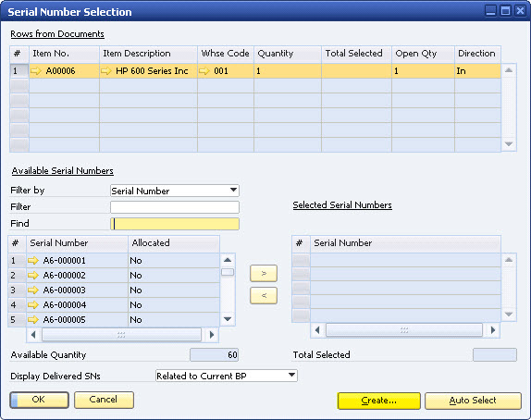The width and height of the screenshot is (531, 420).
Task: Confirm with the OK button
Action: (39, 400)
